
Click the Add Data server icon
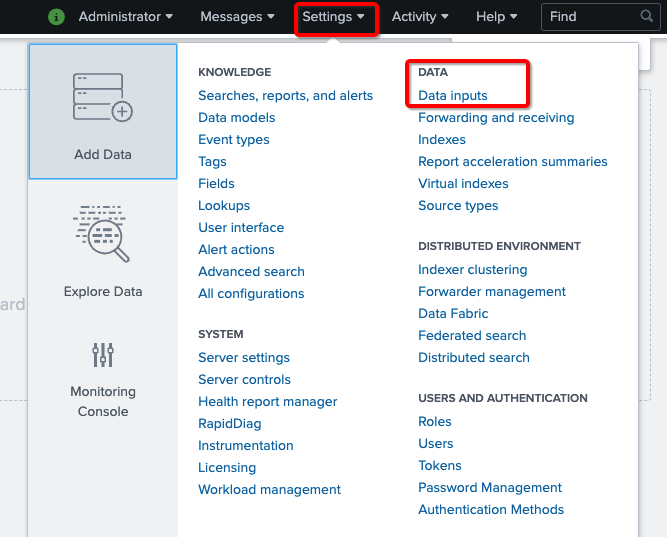[x=103, y=97]
